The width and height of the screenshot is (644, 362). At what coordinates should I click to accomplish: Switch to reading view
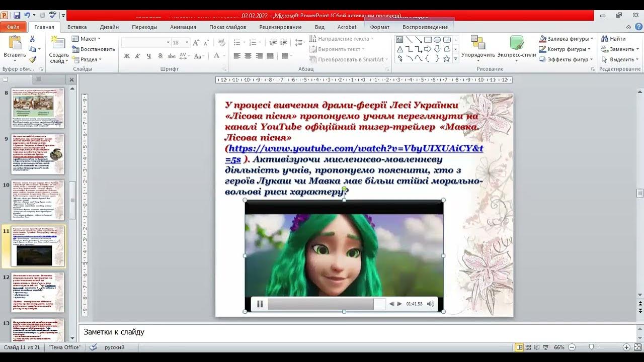pos(537,347)
